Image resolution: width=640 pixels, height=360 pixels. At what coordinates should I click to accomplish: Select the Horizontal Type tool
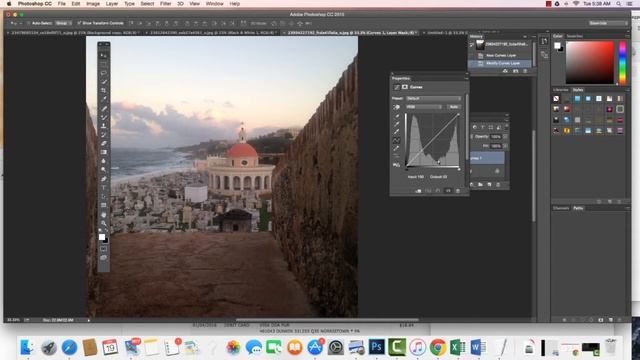[104, 188]
